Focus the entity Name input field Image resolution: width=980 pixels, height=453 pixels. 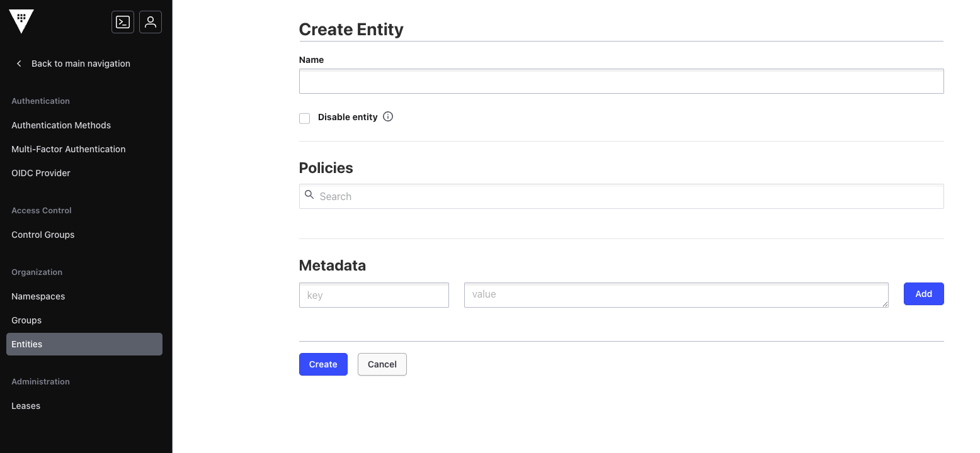621,82
